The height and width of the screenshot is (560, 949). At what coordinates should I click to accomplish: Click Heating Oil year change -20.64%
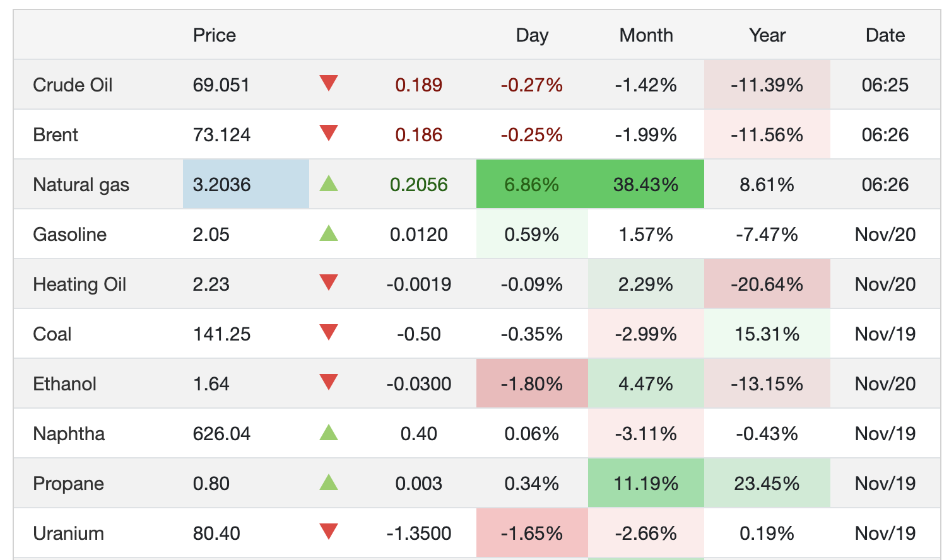click(767, 284)
